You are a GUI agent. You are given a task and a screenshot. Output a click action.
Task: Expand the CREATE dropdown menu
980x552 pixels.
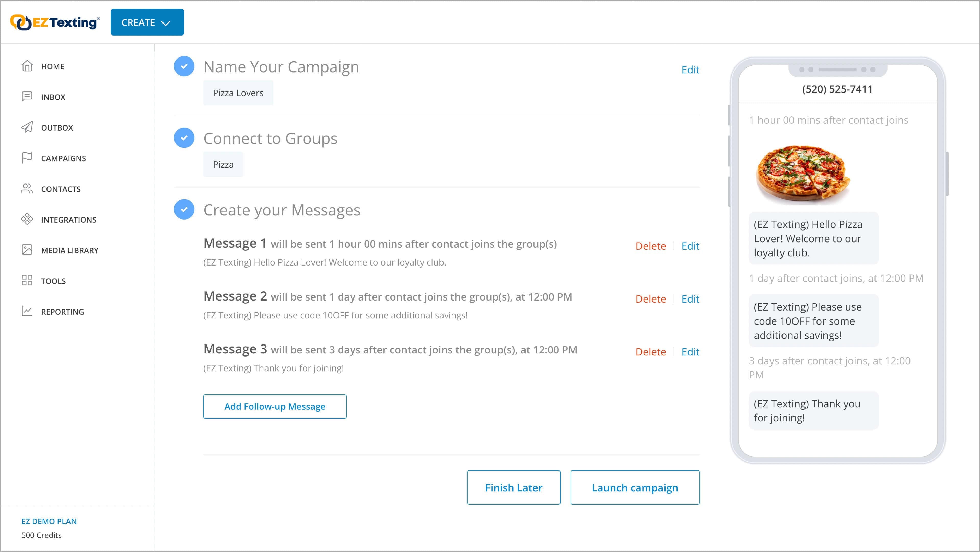pos(147,22)
